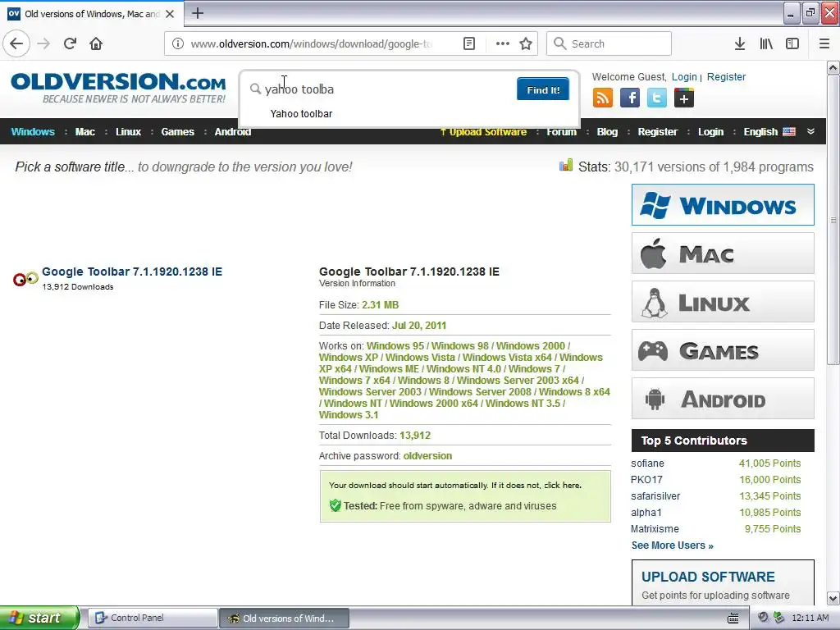840x630 pixels.
Task: Expand the nav bar double-chevron dropdown
Action: tap(811, 131)
